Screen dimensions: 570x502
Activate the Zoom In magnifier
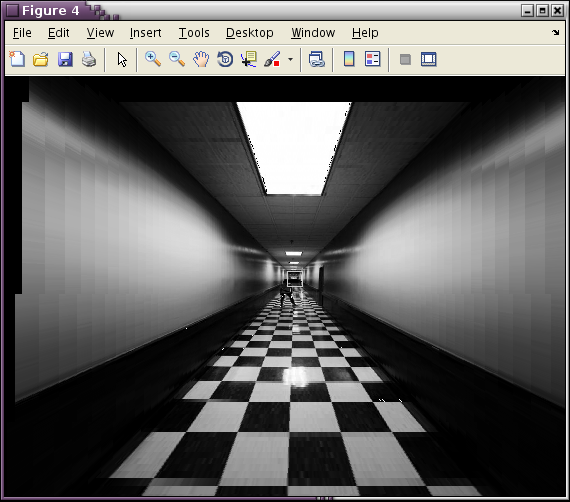click(x=153, y=59)
